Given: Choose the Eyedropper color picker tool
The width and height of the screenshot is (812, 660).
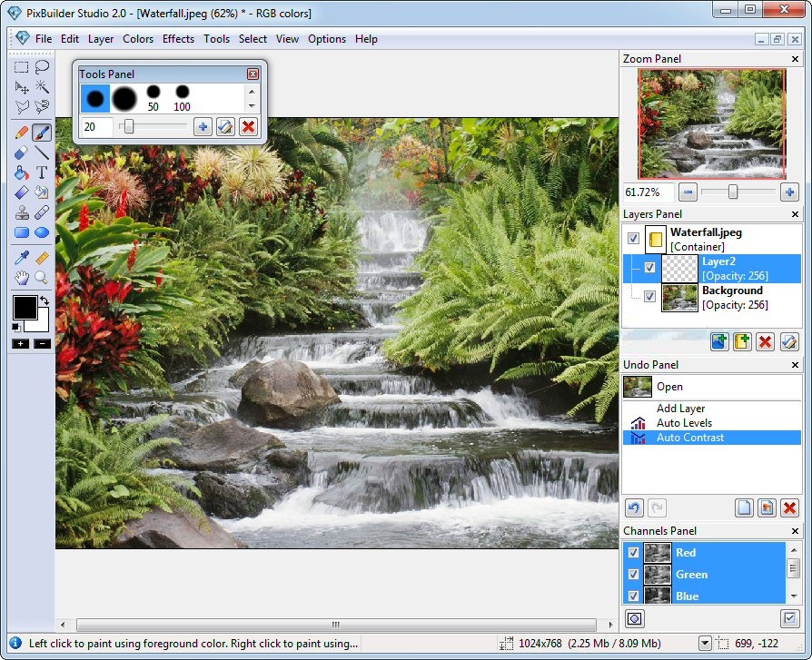Looking at the screenshot, I should (22, 258).
